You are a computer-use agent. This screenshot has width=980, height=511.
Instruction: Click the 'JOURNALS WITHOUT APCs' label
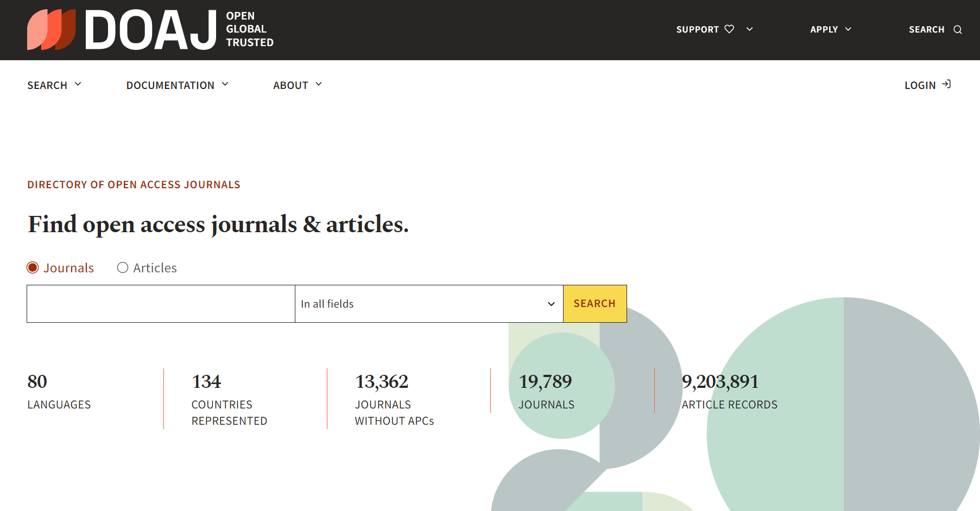(394, 413)
